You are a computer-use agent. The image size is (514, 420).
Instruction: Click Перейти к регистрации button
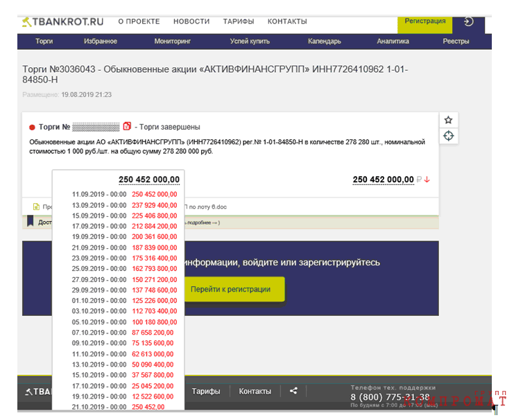point(234,289)
